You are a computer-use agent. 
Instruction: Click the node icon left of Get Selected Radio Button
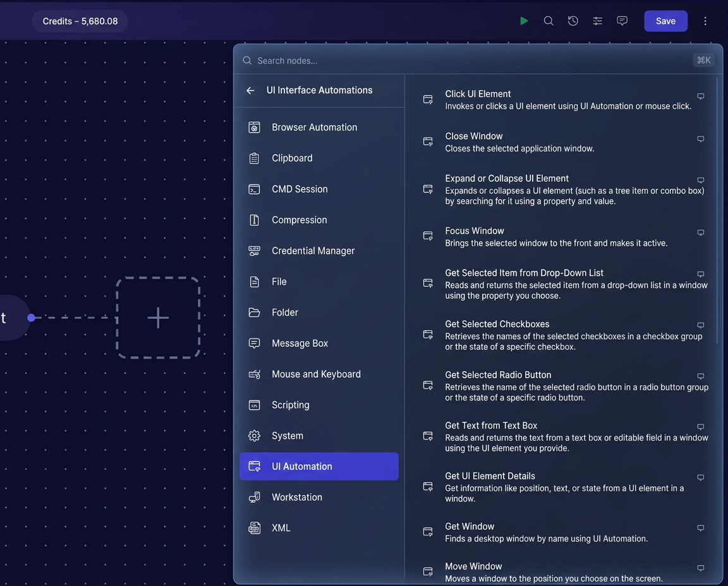pyautogui.click(x=428, y=385)
